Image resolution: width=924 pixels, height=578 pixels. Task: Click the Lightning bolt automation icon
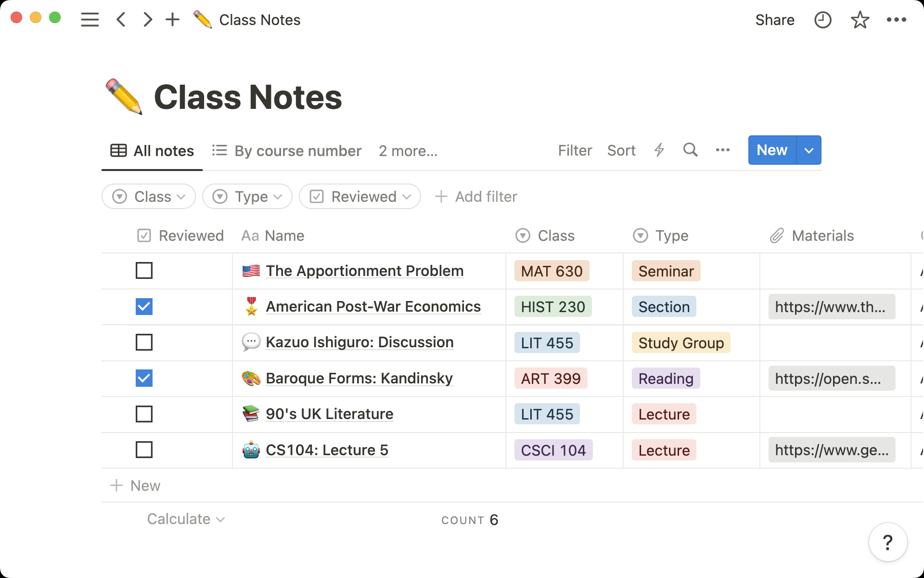pyautogui.click(x=658, y=150)
